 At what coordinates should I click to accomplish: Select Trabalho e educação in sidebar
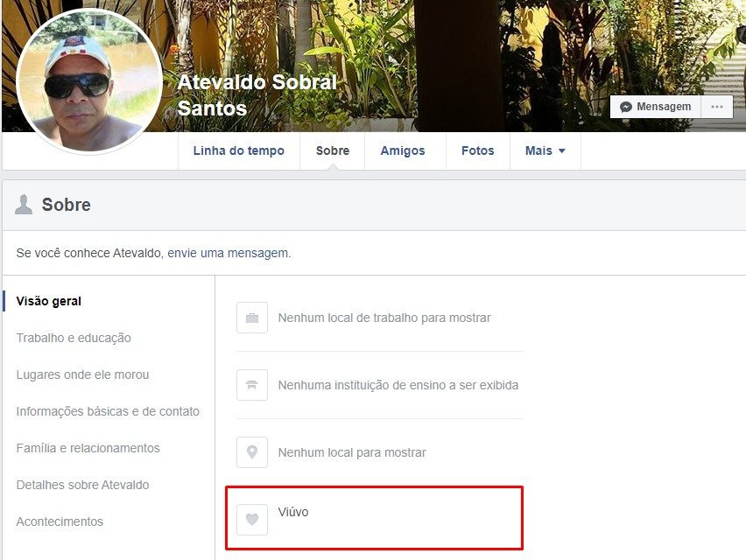coord(74,338)
